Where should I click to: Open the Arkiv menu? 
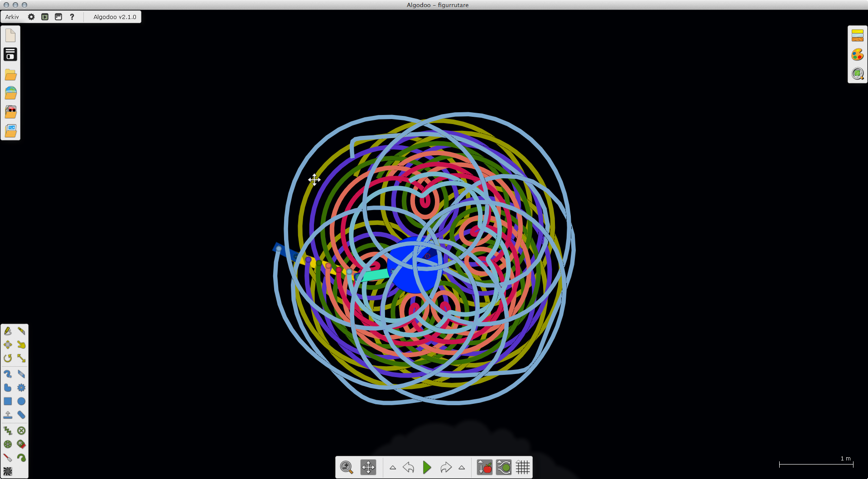coord(12,17)
